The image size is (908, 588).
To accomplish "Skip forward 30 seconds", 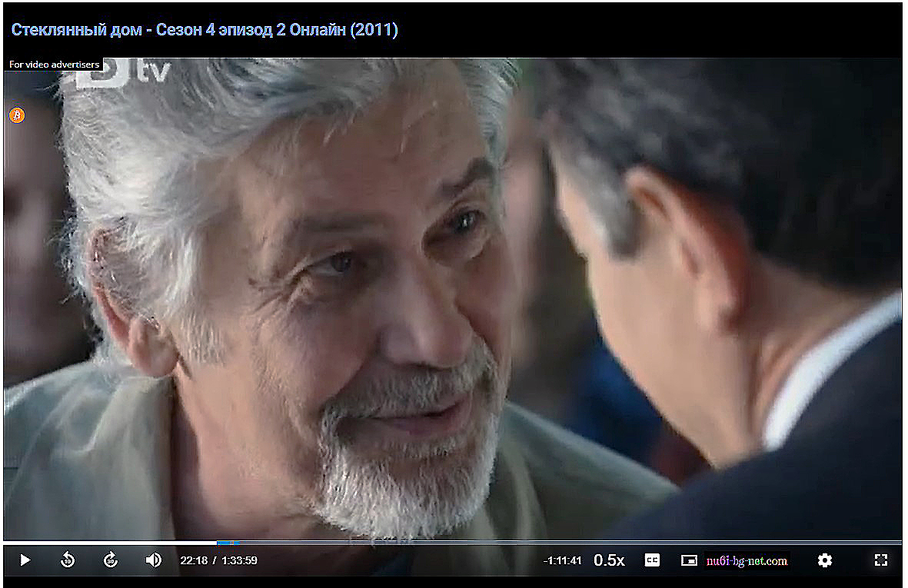I will [111, 560].
